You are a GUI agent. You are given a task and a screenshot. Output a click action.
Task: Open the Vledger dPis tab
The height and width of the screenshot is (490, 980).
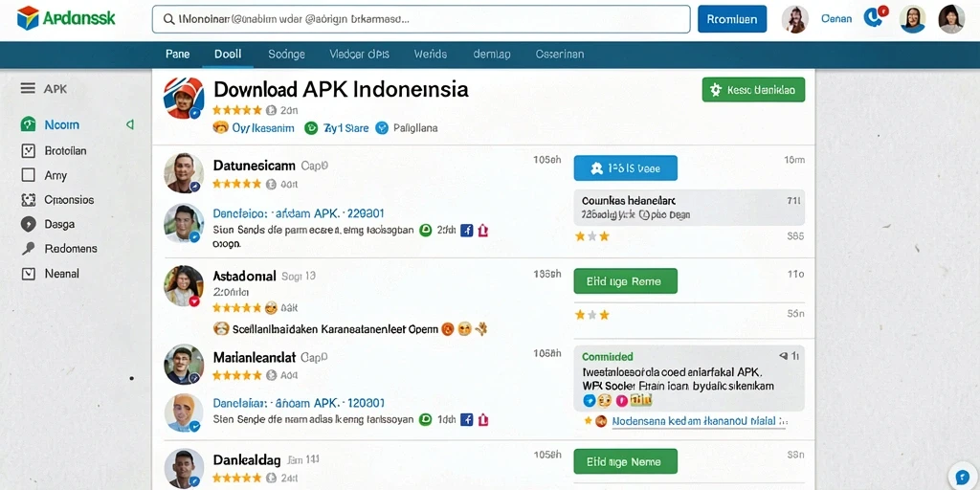click(x=360, y=55)
